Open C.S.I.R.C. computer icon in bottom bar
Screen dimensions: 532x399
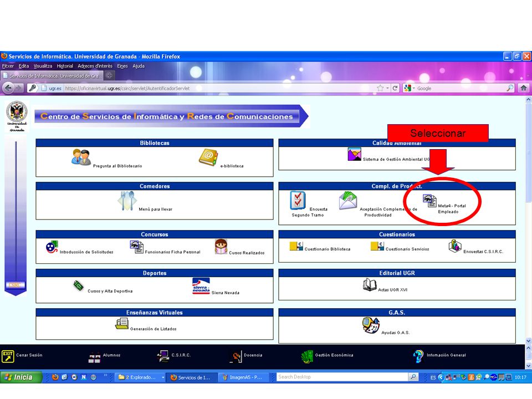point(163,356)
